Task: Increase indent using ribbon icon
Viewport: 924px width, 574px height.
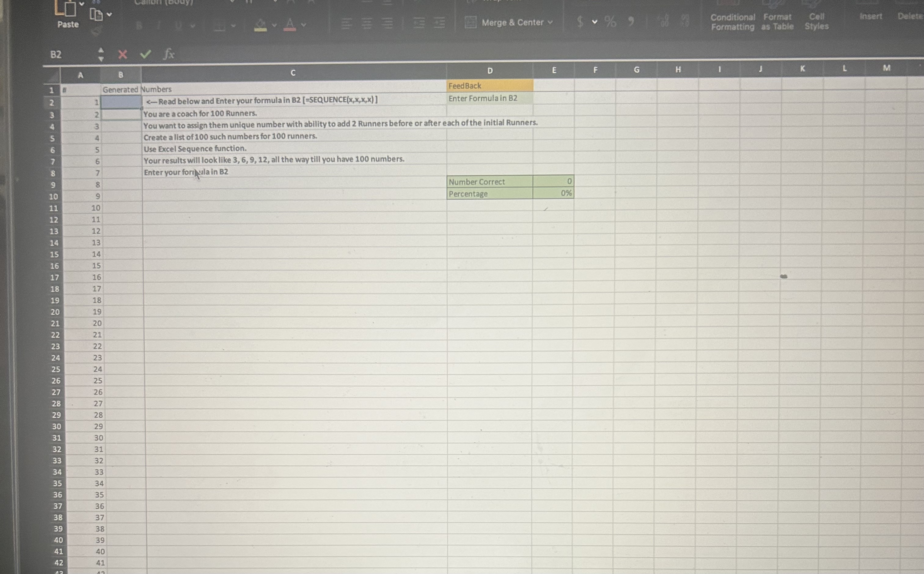Action: (439, 23)
